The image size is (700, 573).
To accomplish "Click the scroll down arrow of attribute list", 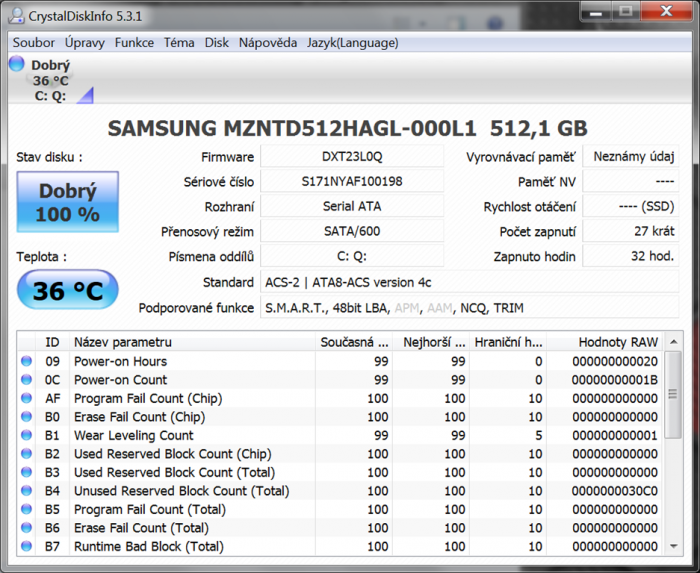I will click(x=675, y=546).
